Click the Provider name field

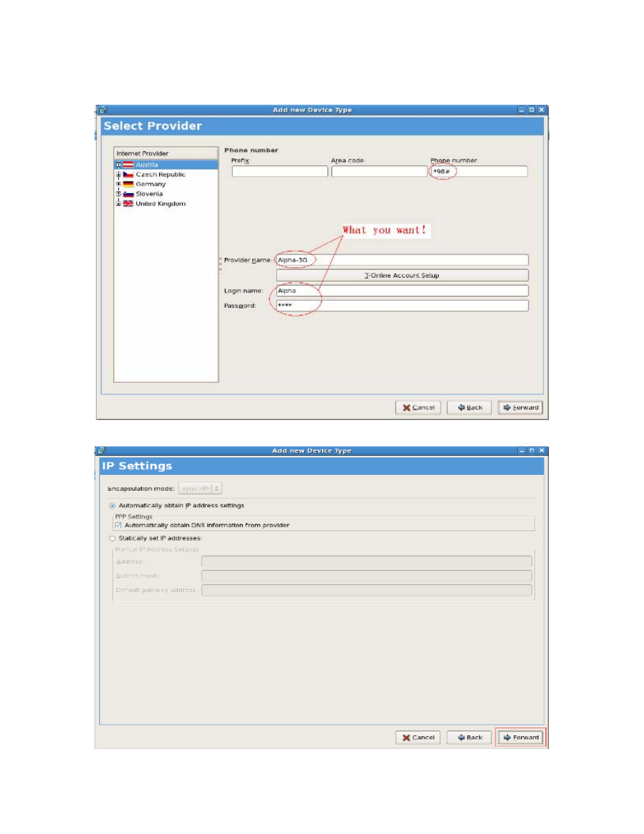(x=402, y=260)
